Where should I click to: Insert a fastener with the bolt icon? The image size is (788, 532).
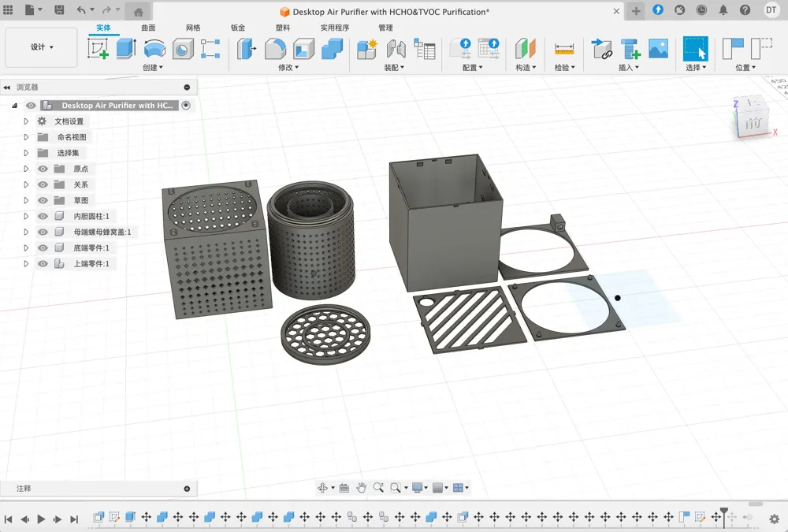(630, 49)
